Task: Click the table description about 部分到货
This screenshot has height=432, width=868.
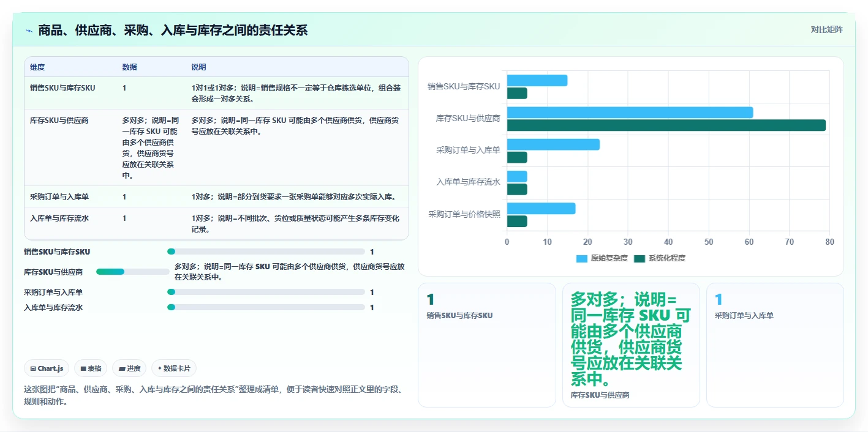Action: pos(293,197)
